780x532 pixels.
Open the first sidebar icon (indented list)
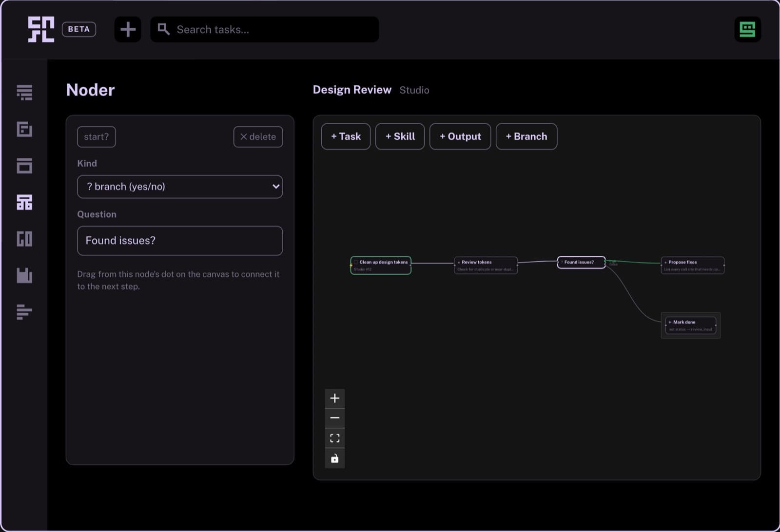tap(24, 93)
